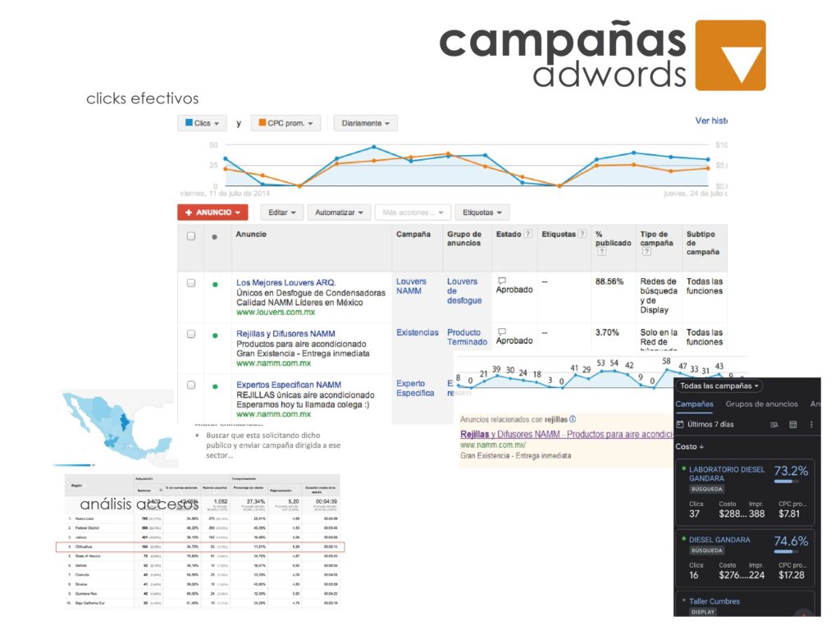Click speech bubble icon in Louvers NAMM row

click(502, 281)
